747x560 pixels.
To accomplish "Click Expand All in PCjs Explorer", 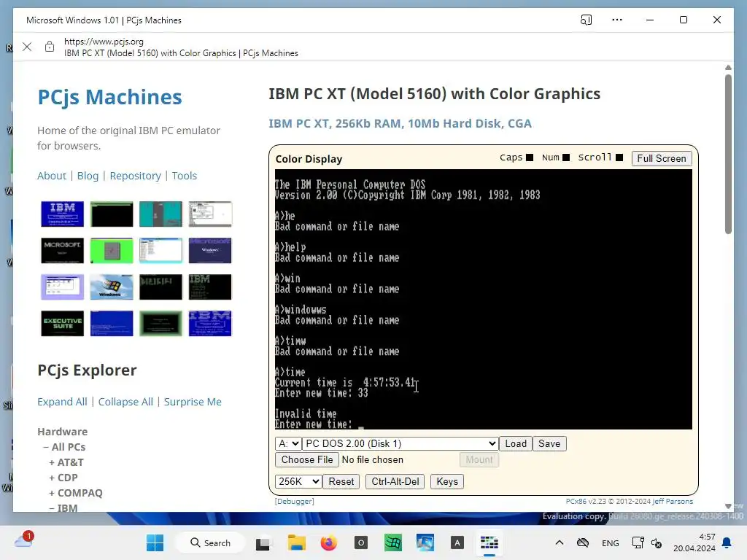I will (x=62, y=402).
